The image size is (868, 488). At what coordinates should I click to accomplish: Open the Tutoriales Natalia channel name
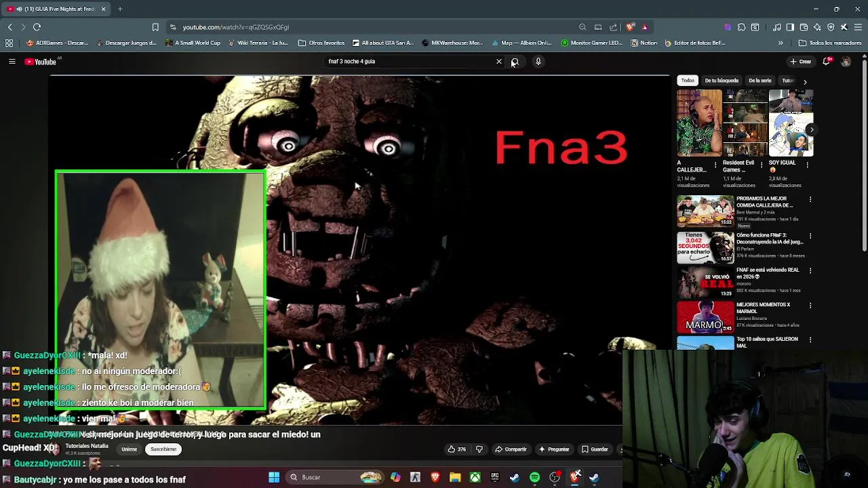point(87,446)
